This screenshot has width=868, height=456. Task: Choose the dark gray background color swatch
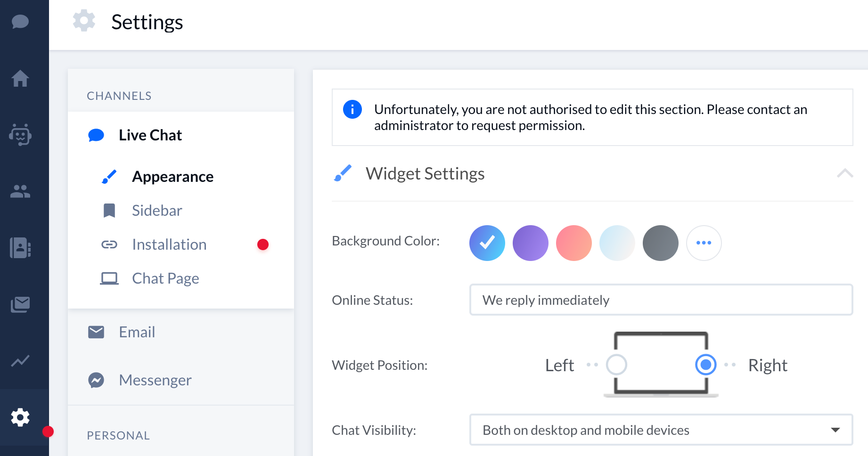pyautogui.click(x=661, y=243)
